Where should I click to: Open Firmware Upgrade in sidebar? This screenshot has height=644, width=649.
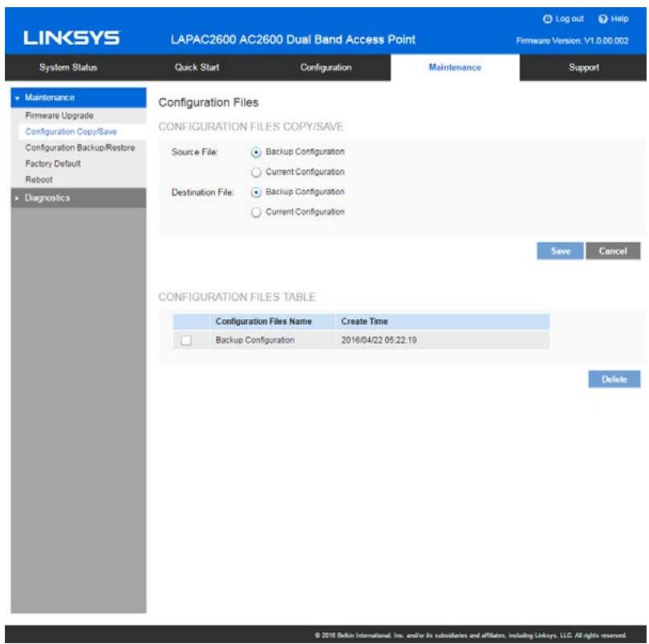(x=59, y=115)
